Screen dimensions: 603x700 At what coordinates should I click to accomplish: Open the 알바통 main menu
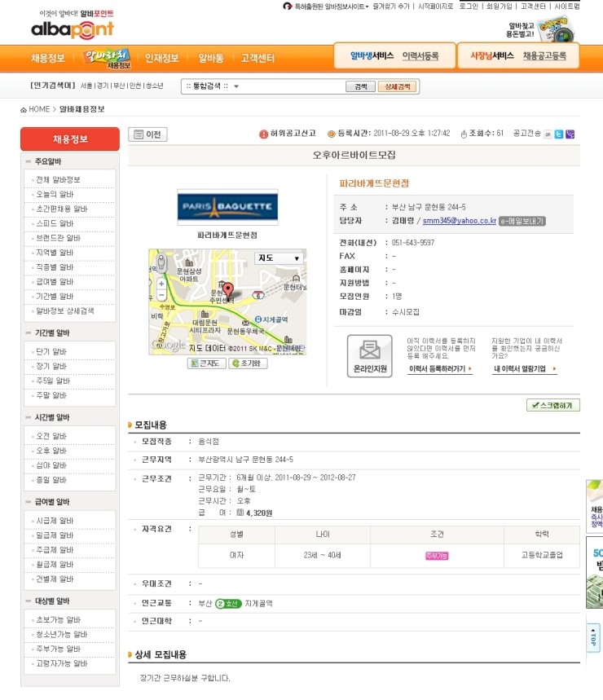[x=211, y=58]
